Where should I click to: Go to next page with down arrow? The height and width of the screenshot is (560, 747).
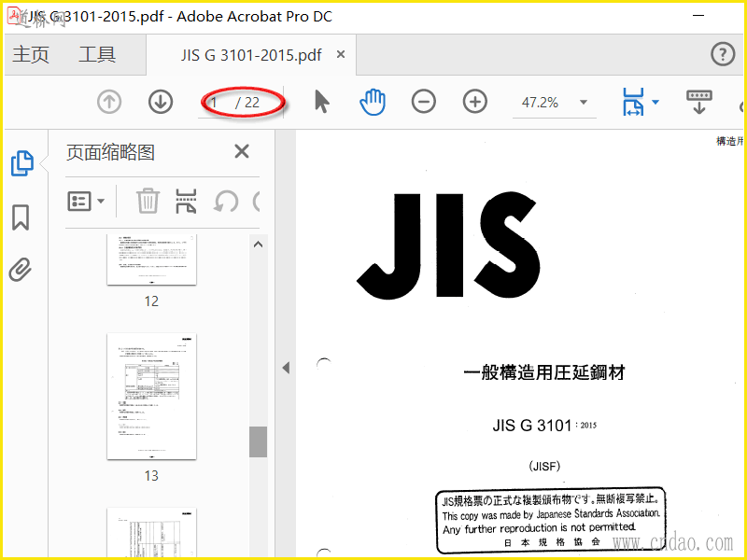(160, 102)
